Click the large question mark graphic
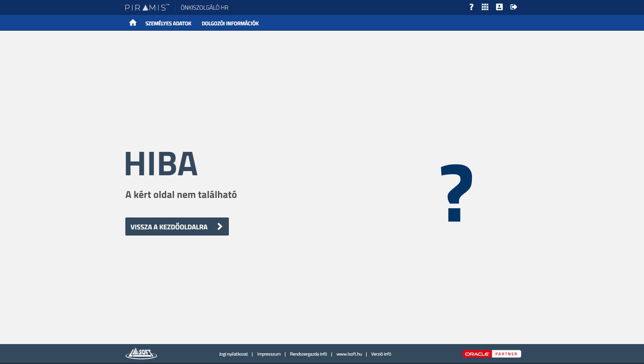Image resolution: width=644 pixels, height=364 pixels. point(456,193)
